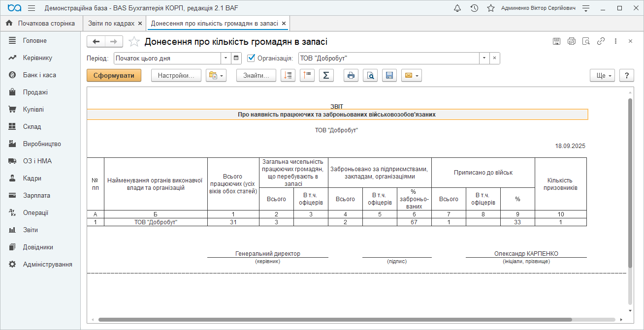This screenshot has width=644, height=330.
Task: Save report using floppy disk toolbar icon
Action: 389,75
